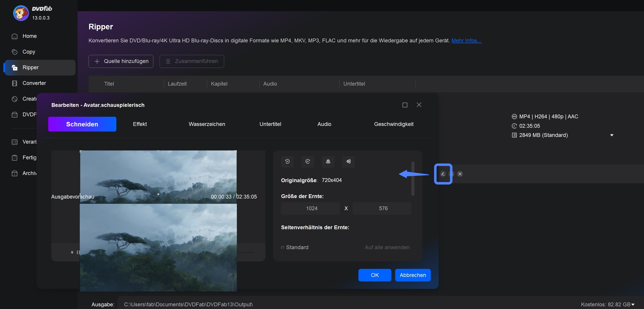
Task: Click the edit/pencil crop icon
Action: point(443,174)
